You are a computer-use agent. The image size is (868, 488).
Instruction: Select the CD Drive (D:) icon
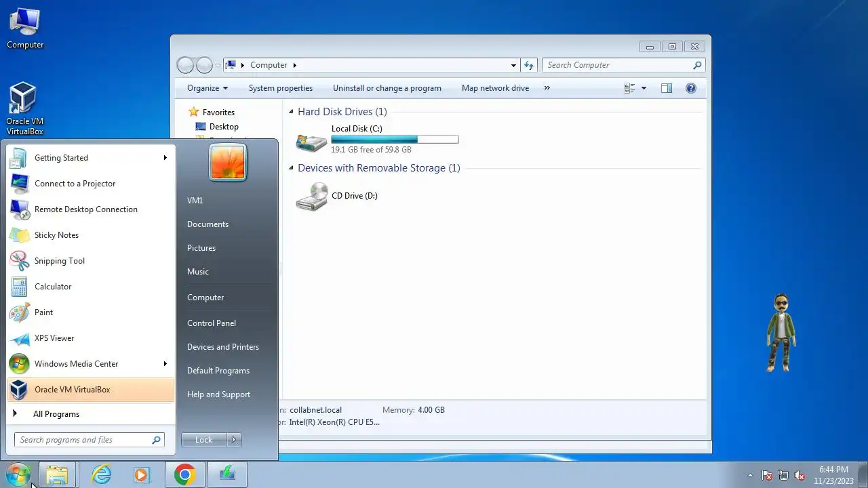pyautogui.click(x=312, y=197)
